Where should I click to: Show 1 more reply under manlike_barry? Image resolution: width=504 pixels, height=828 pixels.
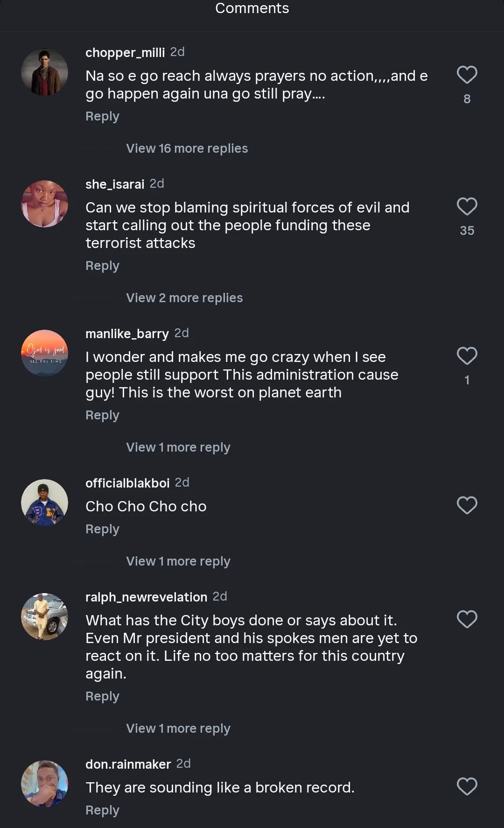tap(178, 447)
